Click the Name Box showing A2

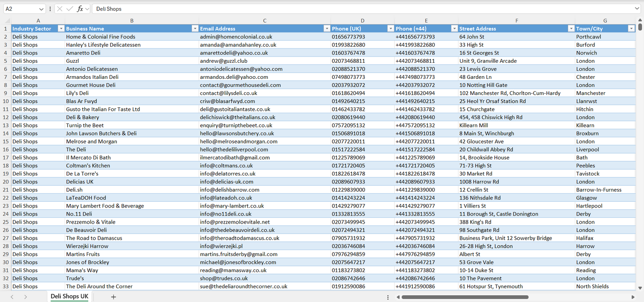(x=21, y=9)
